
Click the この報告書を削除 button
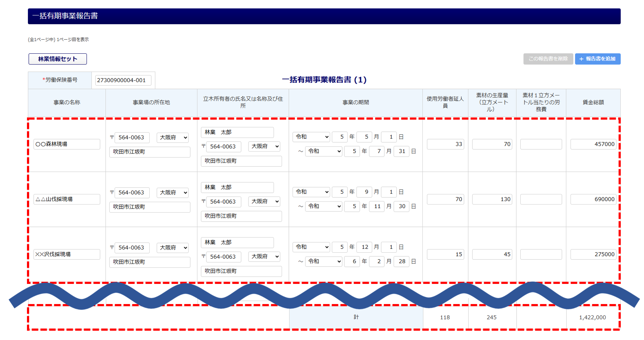(548, 59)
